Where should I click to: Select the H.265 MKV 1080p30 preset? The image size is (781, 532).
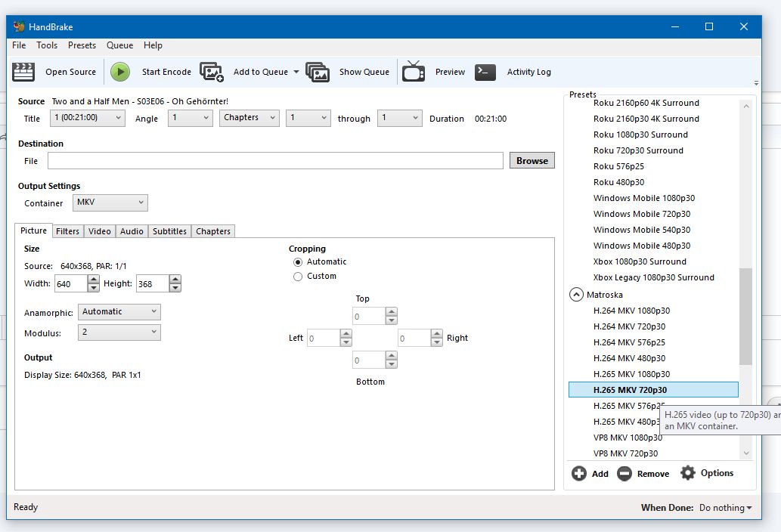pos(631,374)
